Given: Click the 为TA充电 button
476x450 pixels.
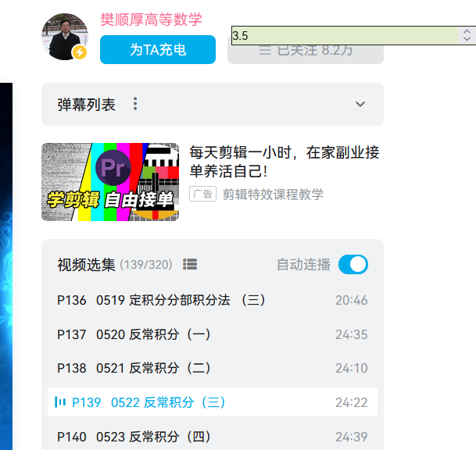Looking at the screenshot, I should click(x=158, y=50).
